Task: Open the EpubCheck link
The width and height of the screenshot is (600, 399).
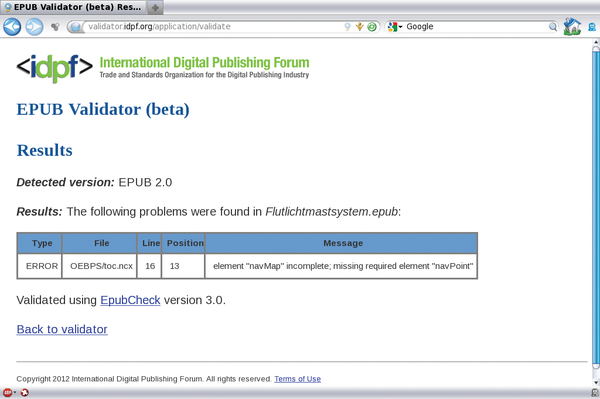Action: click(130, 300)
